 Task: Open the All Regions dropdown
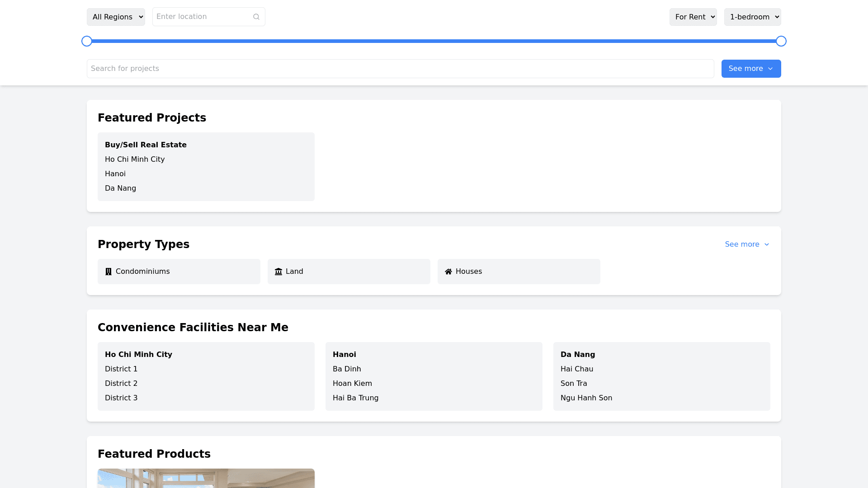[x=116, y=17]
